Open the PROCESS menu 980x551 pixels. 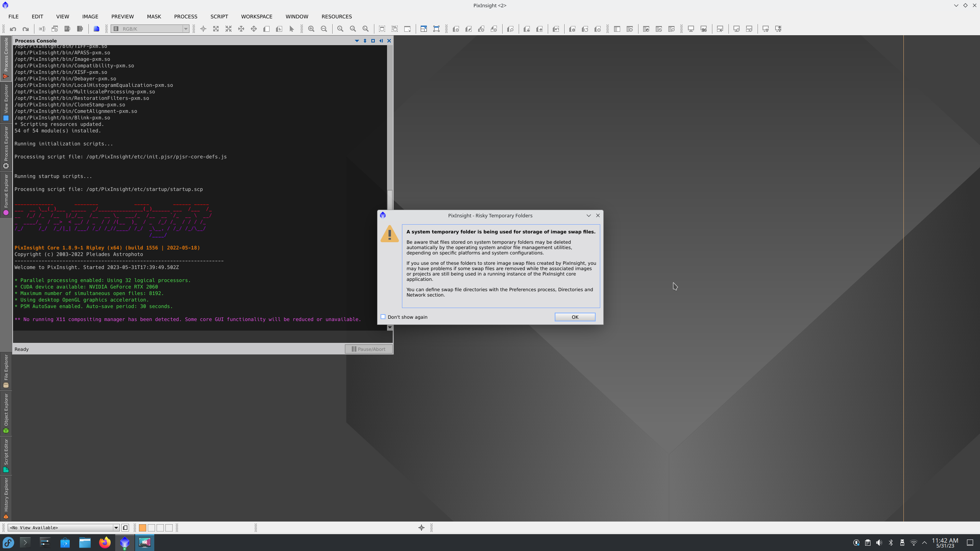click(186, 16)
